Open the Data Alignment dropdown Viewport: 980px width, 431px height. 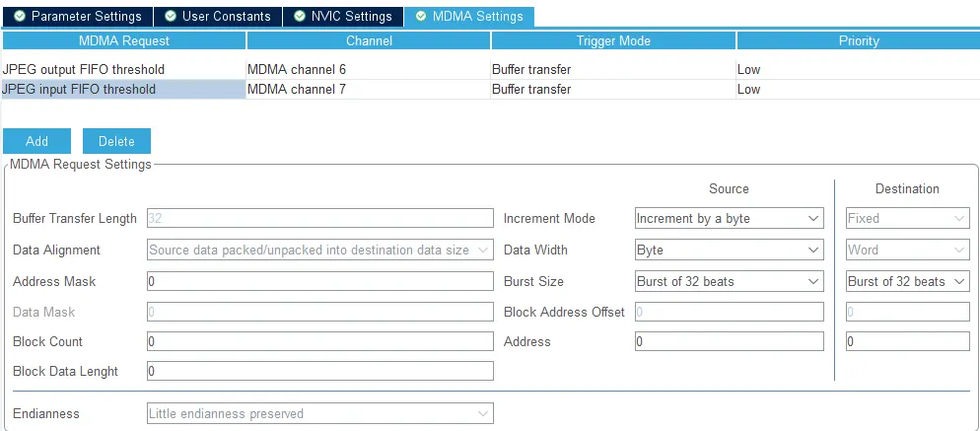(320, 250)
